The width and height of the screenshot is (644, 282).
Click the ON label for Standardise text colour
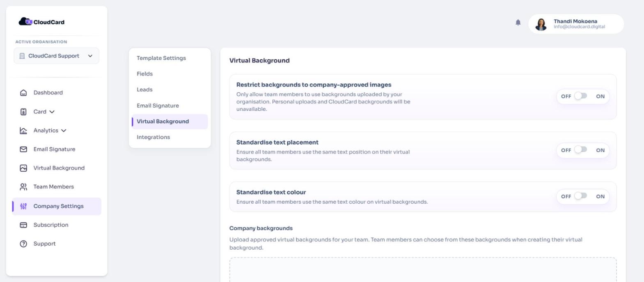tap(600, 197)
